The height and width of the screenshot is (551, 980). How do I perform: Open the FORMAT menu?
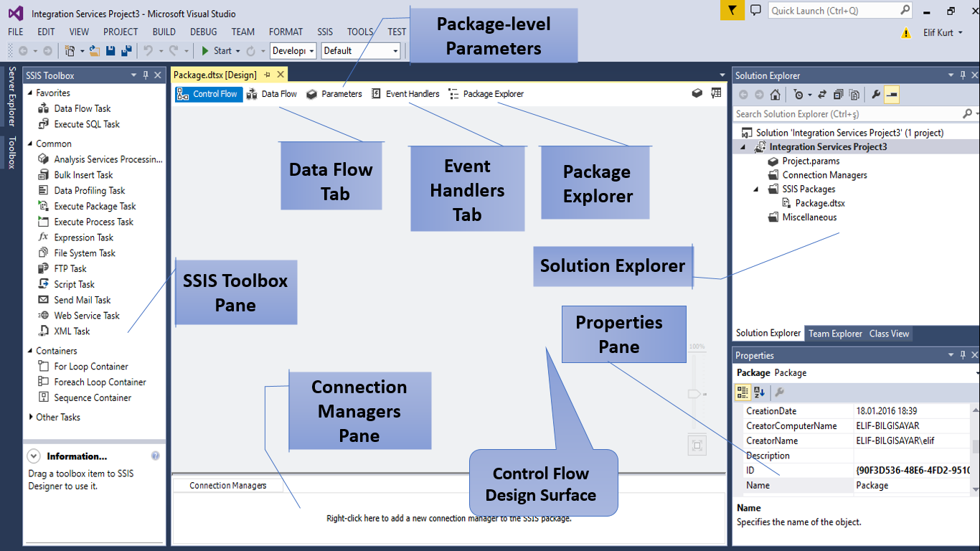[286, 32]
